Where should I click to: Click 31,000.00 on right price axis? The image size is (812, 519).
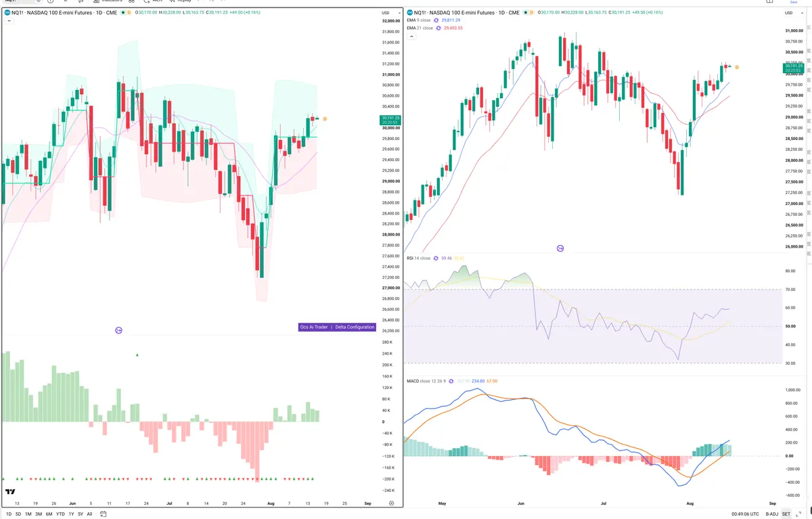[793, 30]
